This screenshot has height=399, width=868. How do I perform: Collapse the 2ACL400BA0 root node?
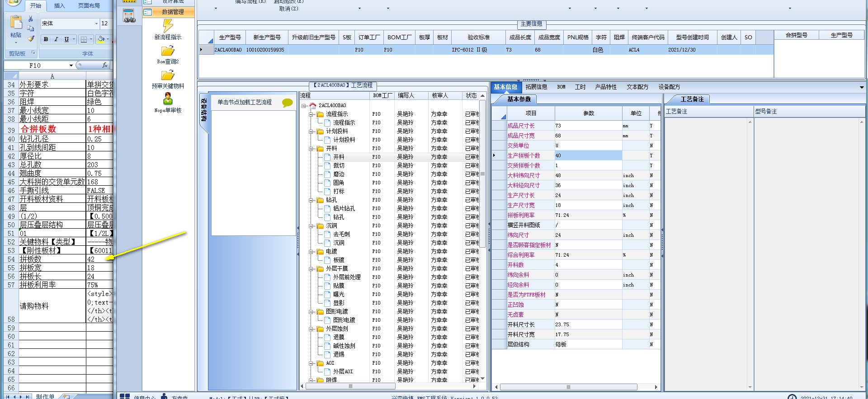304,106
